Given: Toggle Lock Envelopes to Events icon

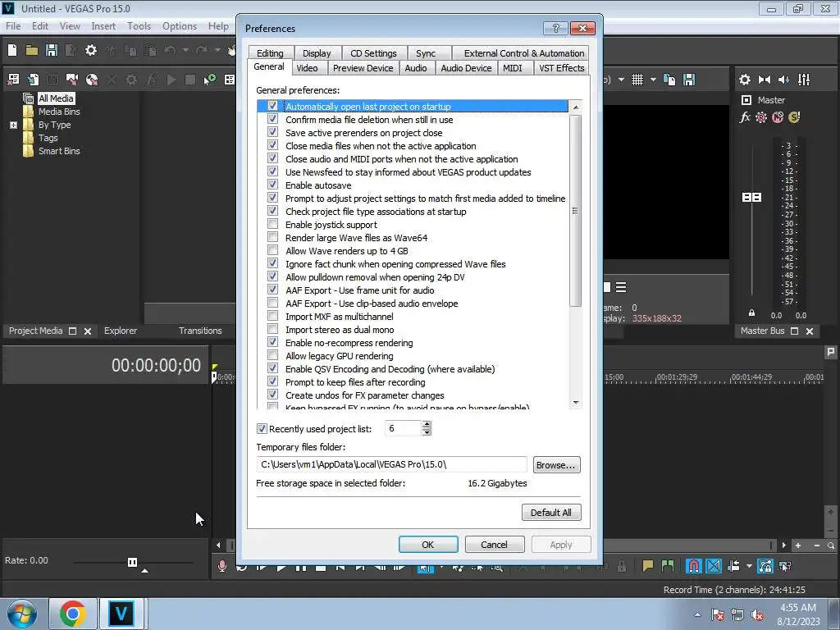Looking at the screenshot, I should [765, 566].
